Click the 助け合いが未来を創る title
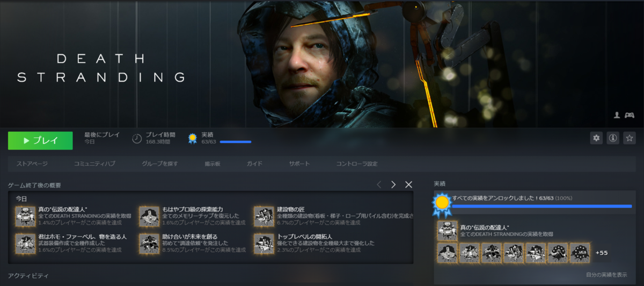Viewport: 644px width, 286px height. [191, 237]
